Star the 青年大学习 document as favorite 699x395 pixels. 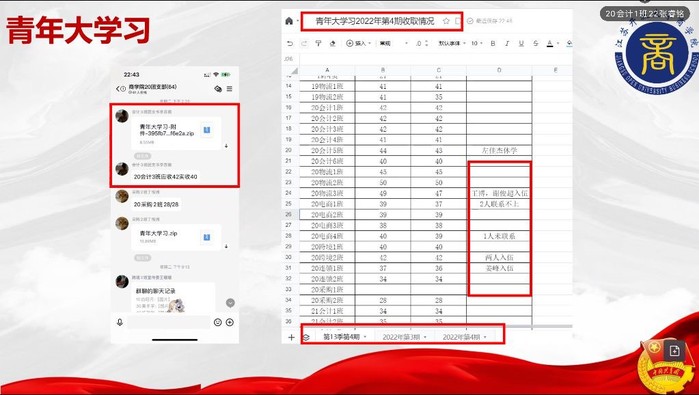(x=446, y=21)
